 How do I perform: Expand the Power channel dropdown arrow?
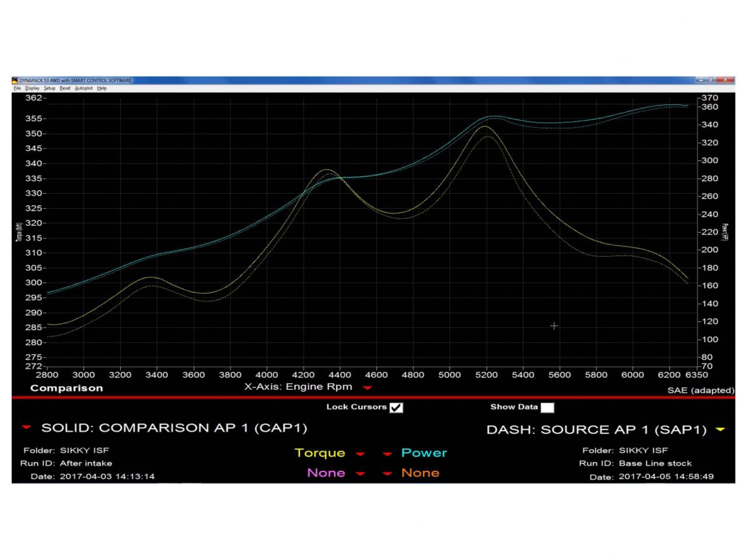click(x=388, y=454)
